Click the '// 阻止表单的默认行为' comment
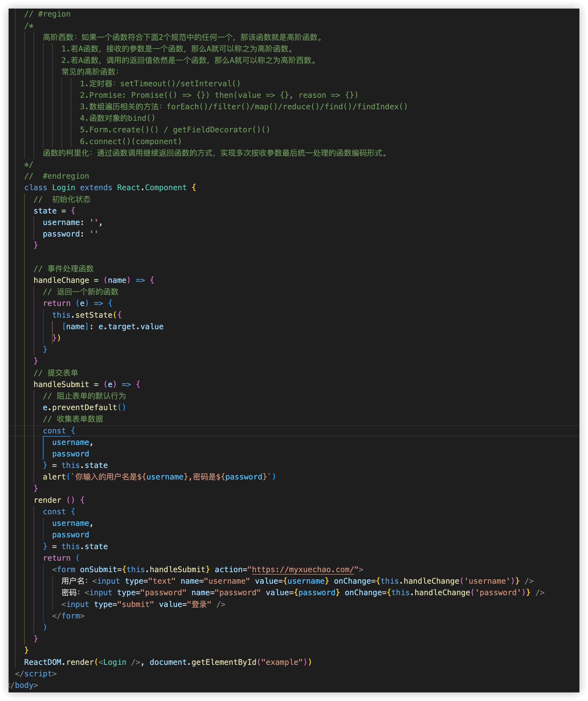Viewport: 588px width, 701px height. pyautogui.click(x=84, y=396)
